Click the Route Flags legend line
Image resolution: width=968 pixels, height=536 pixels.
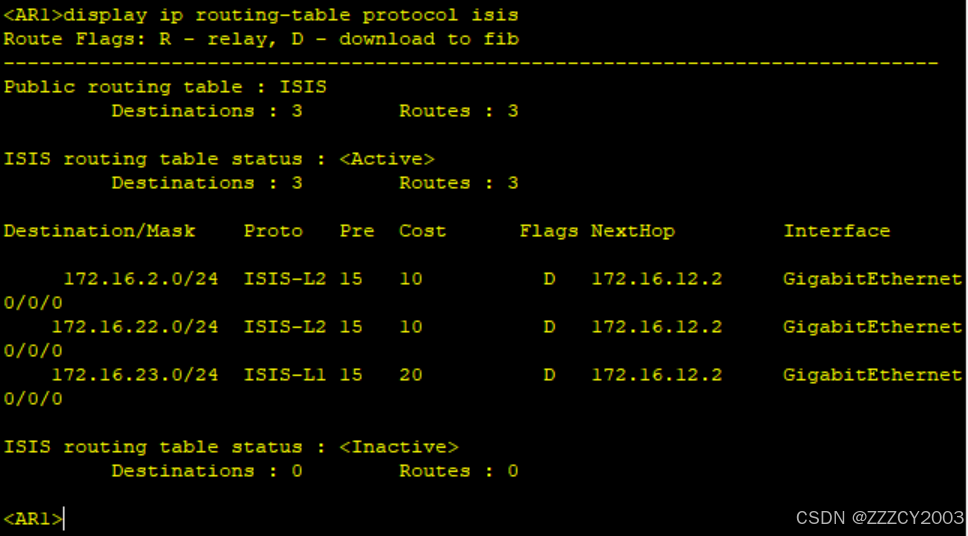click(x=261, y=40)
